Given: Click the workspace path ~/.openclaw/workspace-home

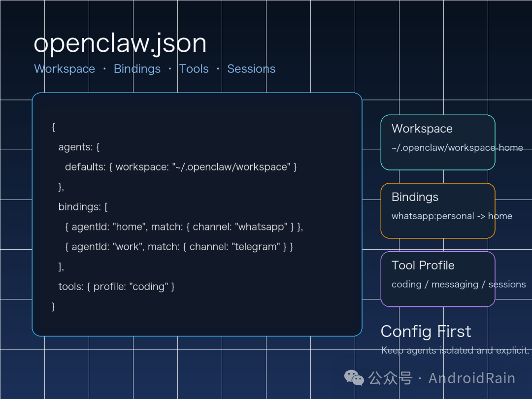Looking at the screenshot, I should click(457, 148).
